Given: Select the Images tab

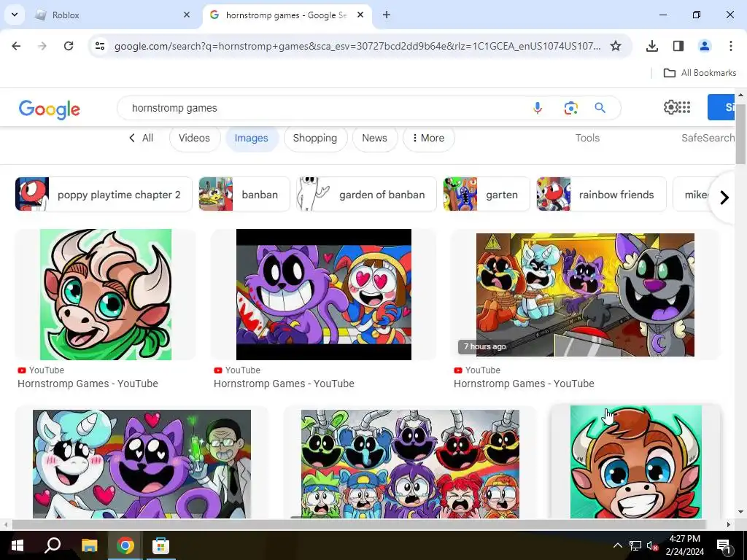Looking at the screenshot, I should [x=252, y=138].
